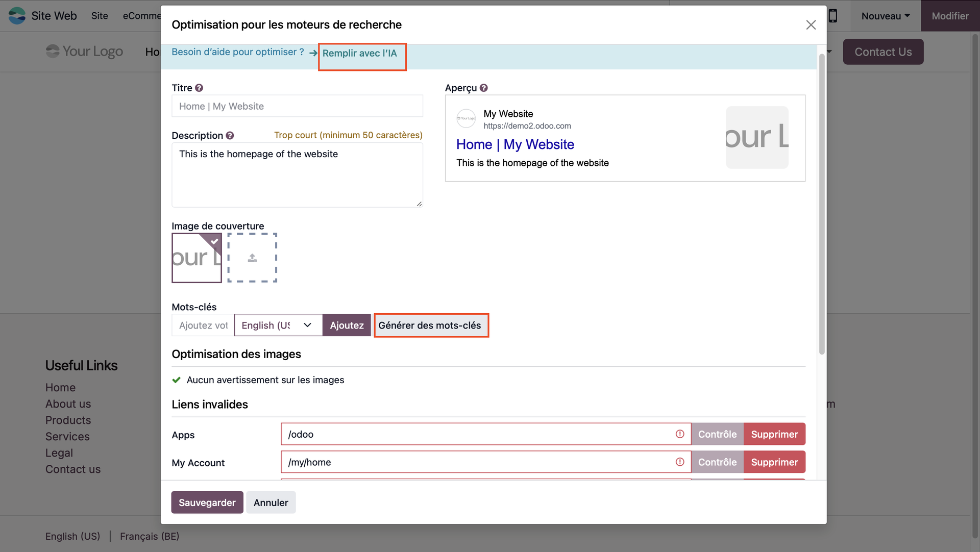Click in the Titre input field
Viewport: 980px width, 552px height.
click(297, 106)
